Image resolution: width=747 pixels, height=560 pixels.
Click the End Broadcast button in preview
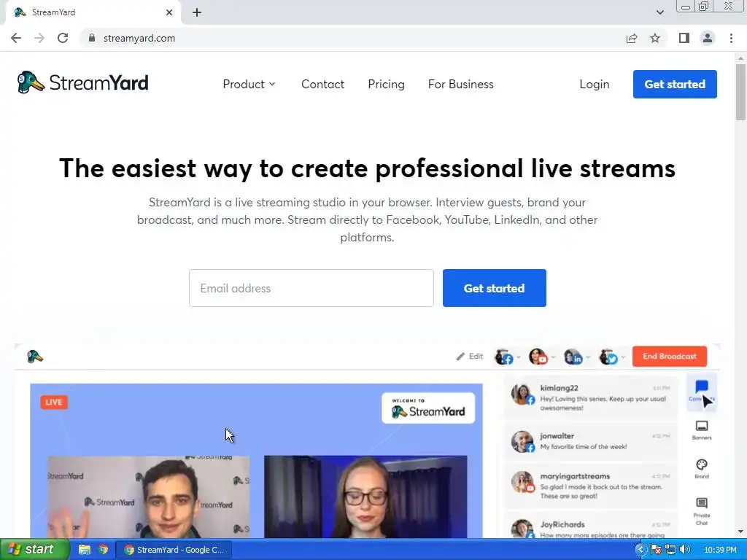tap(670, 356)
